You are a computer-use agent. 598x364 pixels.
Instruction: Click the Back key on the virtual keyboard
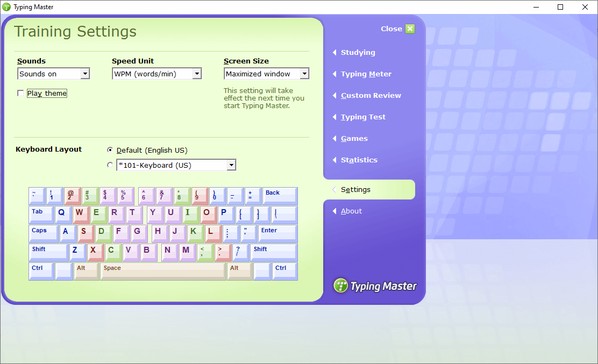(x=279, y=195)
